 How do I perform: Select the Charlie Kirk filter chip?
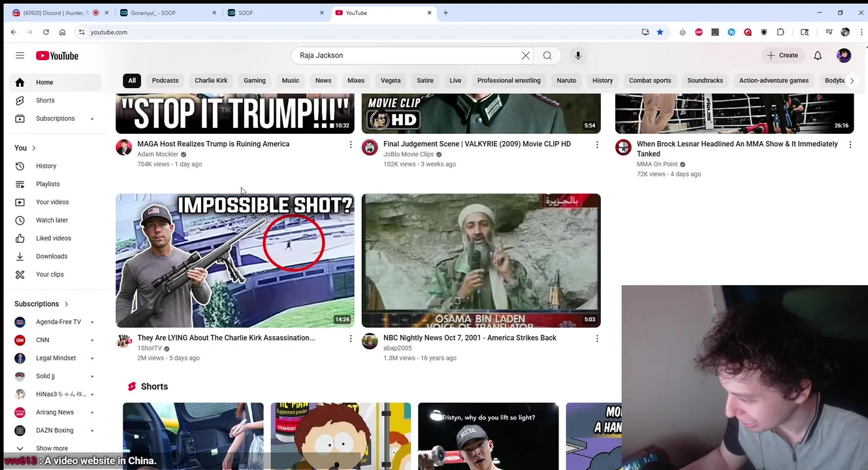click(x=211, y=81)
